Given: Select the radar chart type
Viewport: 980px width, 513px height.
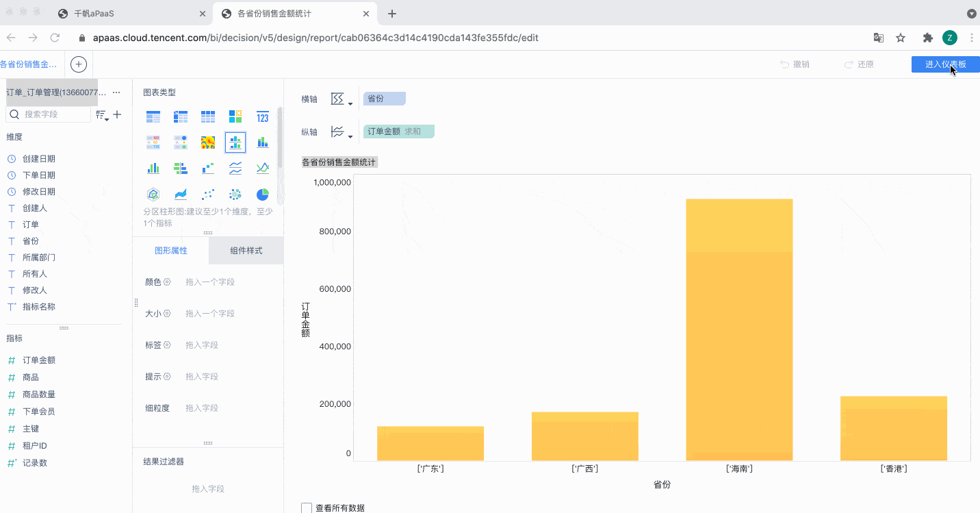Looking at the screenshot, I should click(x=153, y=195).
